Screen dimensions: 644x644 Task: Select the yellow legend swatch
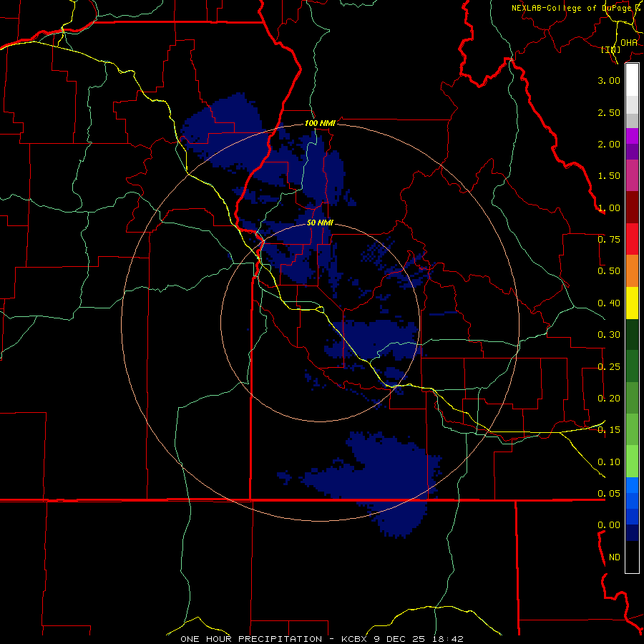coord(632,303)
